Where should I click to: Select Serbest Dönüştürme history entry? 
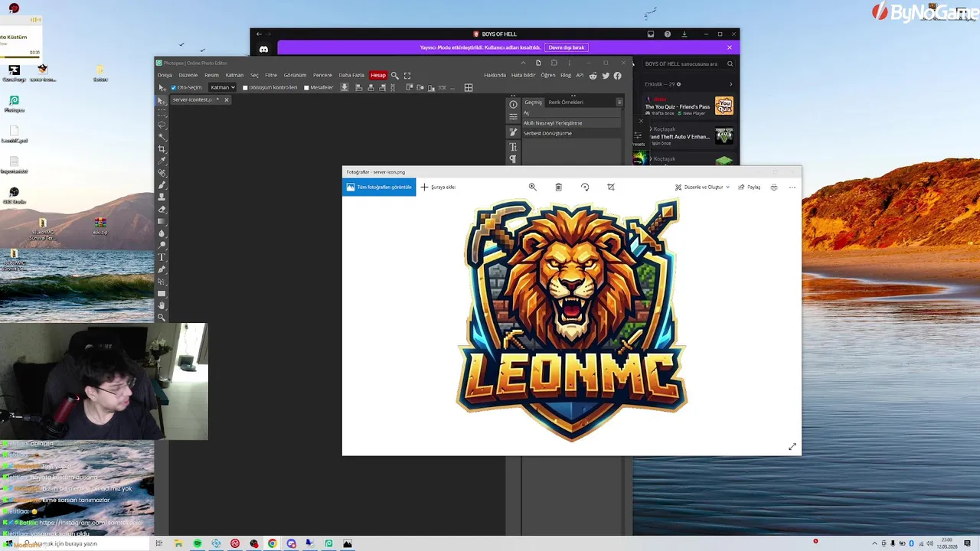(x=572, y=133)
